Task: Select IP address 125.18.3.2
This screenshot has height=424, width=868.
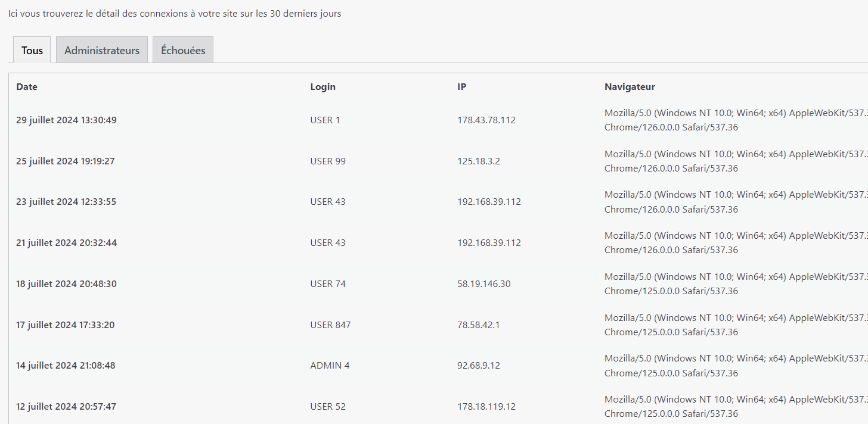Action: click(x=479, y=161)
